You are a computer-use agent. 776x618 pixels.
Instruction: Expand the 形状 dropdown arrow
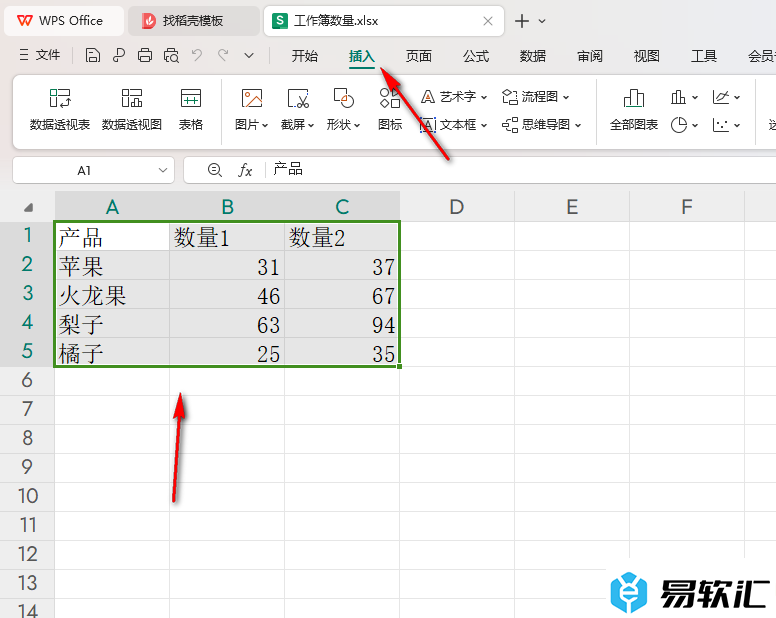coord(357,125)
